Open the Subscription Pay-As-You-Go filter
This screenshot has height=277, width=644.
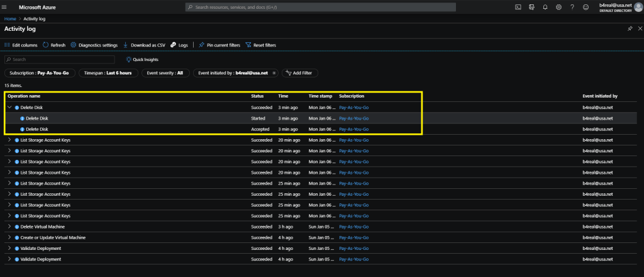point(40,73)
